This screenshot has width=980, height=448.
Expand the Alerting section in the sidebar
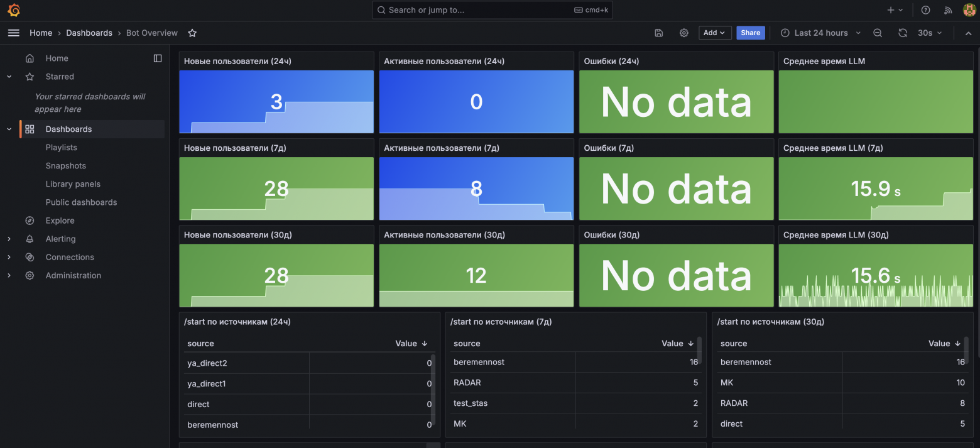[x=9, y=239]
